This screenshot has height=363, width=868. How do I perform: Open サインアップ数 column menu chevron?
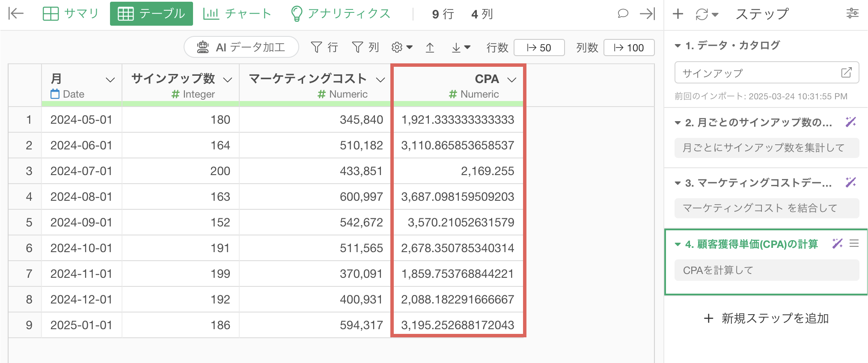(228, 80)
